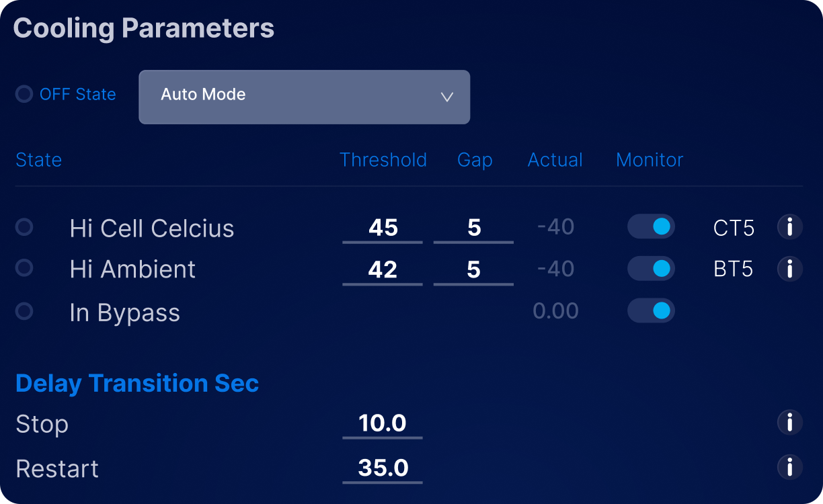Select Hi Ambient state indicator

pos(24,269)
